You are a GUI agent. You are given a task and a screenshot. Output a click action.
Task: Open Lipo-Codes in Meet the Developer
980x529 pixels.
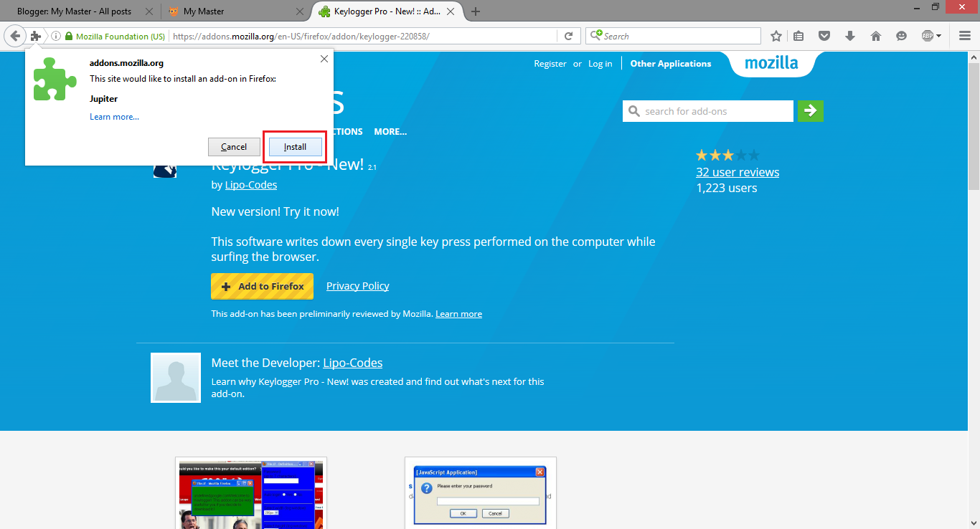(353, 363)
